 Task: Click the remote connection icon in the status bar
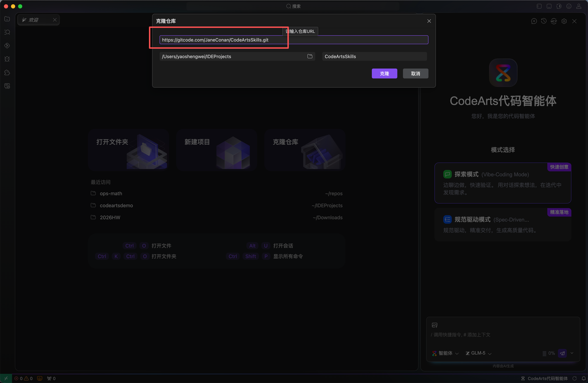click(x=6, y=379)
